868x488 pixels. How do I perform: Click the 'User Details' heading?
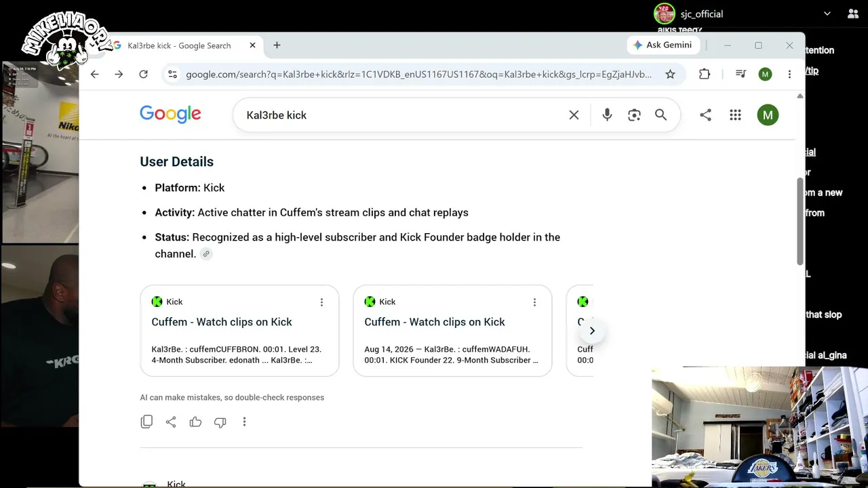(176, 161)
